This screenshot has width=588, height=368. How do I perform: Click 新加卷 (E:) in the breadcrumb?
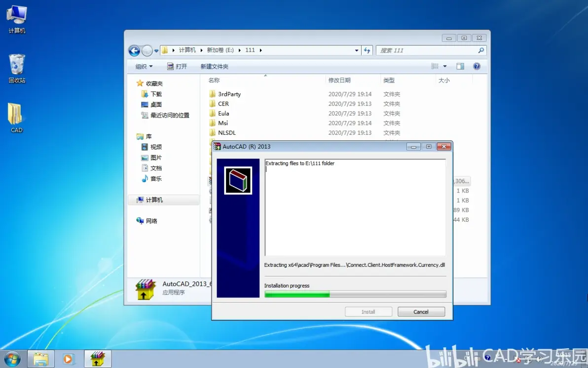[x=220, y=50]
